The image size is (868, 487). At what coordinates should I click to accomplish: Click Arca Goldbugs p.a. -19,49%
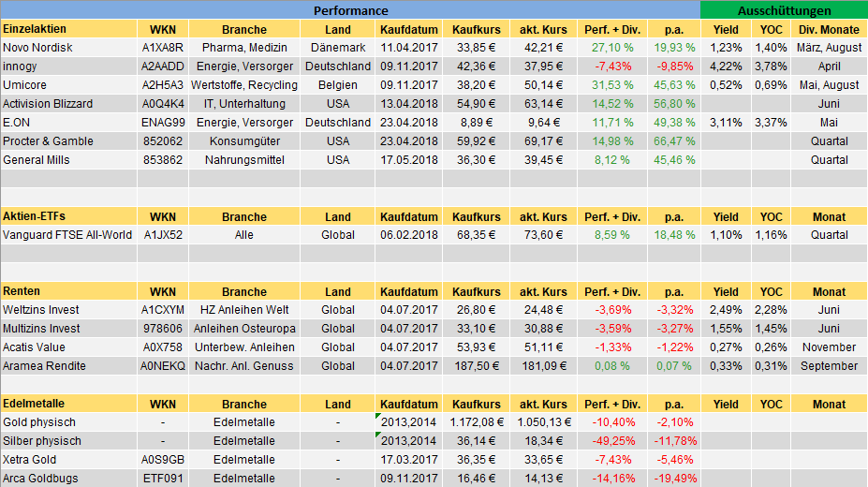pos(674,479)
